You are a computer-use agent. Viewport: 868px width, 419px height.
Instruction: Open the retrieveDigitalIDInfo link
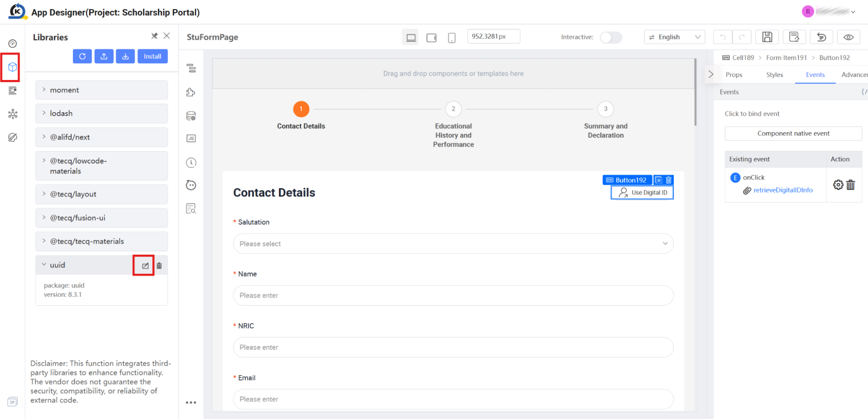click(x=783, y=190)
